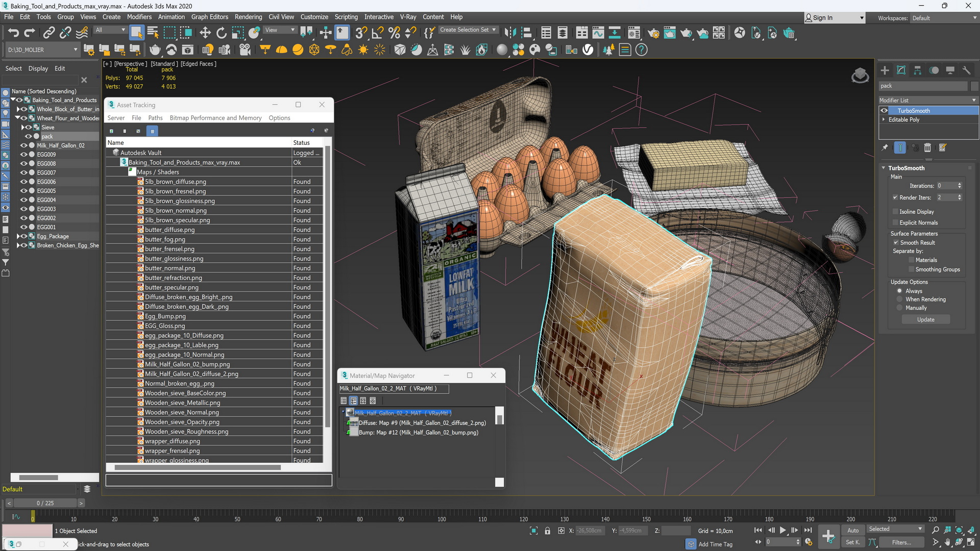This screenshot has width=980, height=551.
Task: Enable the Explicit Normals checkbox
Action: coord(895,222)
